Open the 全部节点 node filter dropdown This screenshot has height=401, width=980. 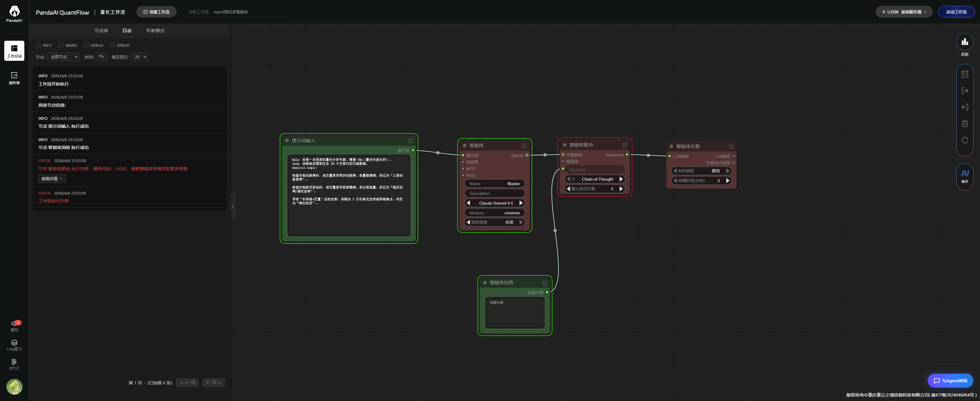(x=63, y=57)
